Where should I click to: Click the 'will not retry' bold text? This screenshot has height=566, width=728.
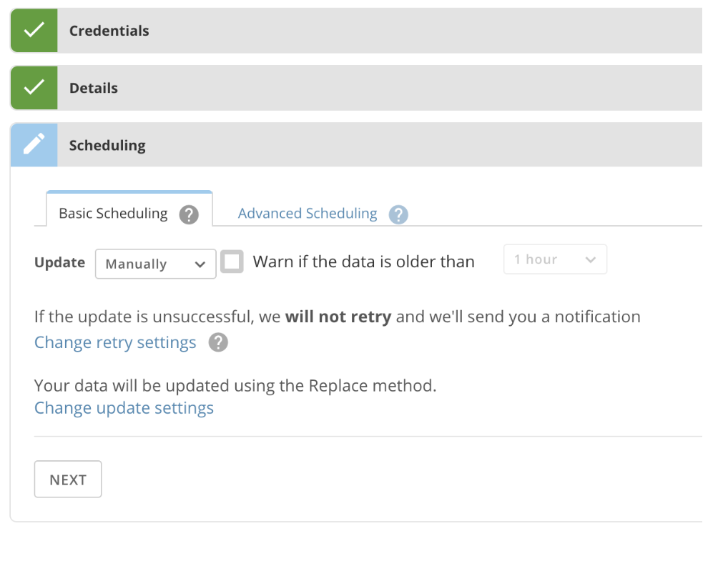[x=338, y=317]
